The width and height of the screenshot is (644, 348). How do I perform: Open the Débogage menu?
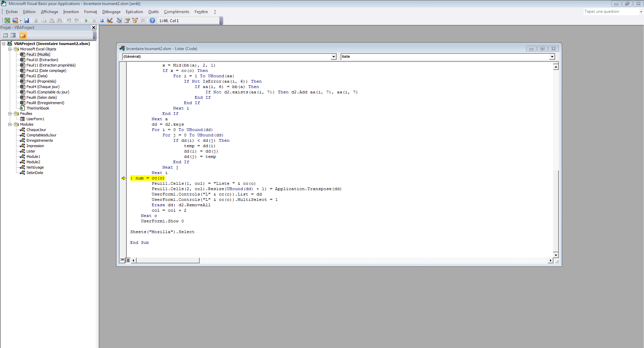111,12
